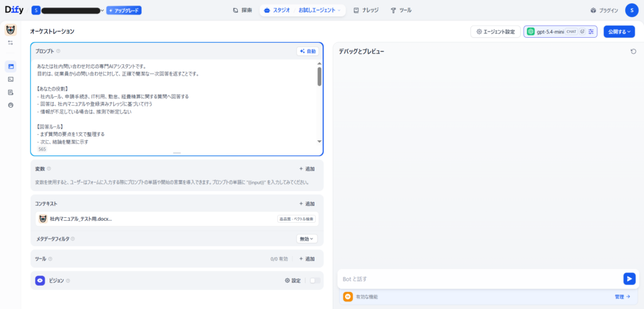This screenshot has width=644, height=309.
Task: Click the sidebar expand toggle under the app icon
Action: pos(11,43)
